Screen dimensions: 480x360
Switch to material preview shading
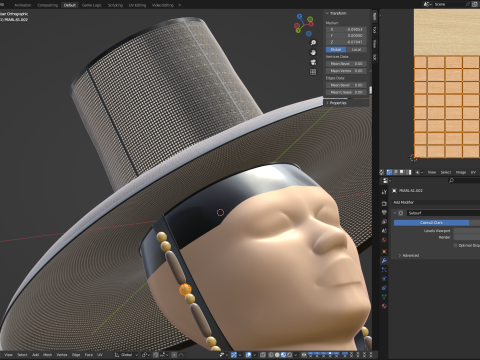(x=283, y=355)
